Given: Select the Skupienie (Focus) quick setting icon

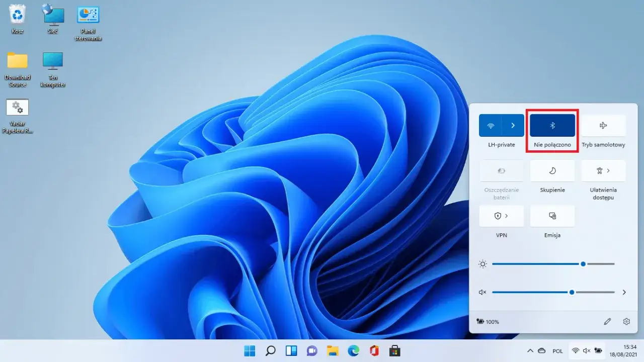Looking at the screenshot, I should [x=552, y=170].
